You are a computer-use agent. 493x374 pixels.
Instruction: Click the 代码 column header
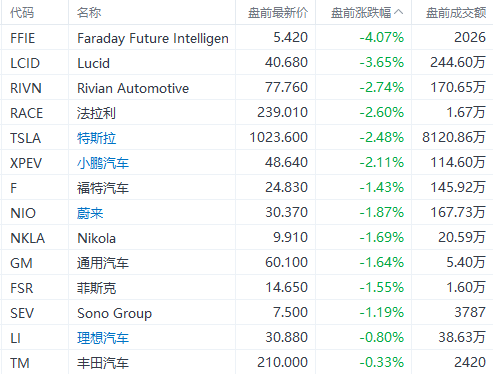tap(22, 13)
